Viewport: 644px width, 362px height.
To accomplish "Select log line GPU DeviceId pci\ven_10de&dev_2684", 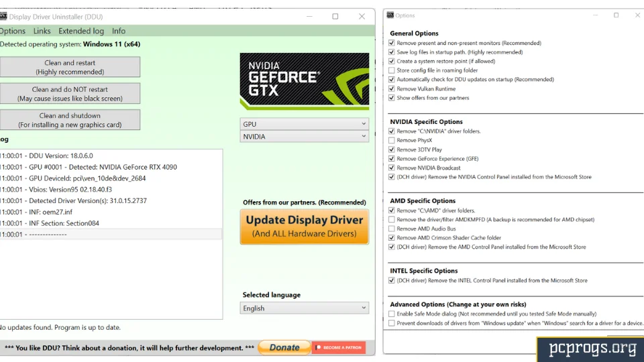I will pyautogui.click(x=111, y=178).
